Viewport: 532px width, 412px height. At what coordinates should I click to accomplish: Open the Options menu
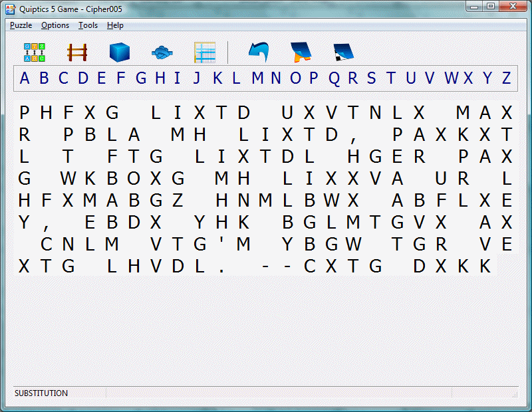55,25
